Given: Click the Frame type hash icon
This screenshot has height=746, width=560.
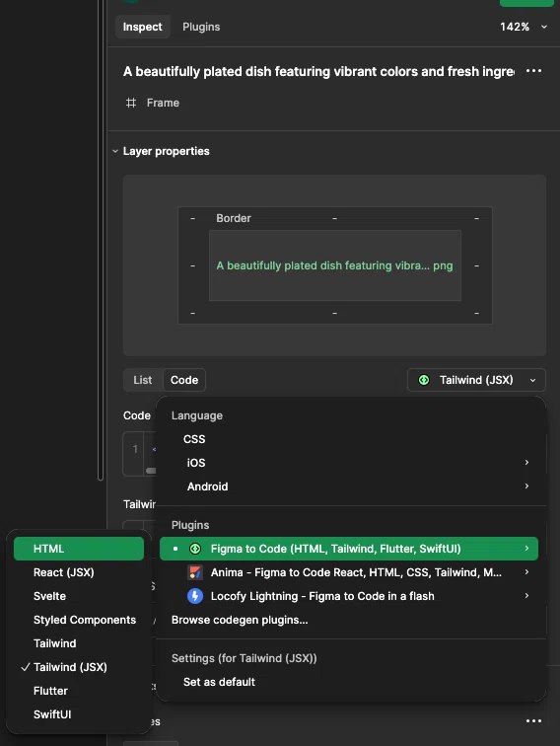Looking at the screenshot, I should pyautogui.click(x=131, y=103).
